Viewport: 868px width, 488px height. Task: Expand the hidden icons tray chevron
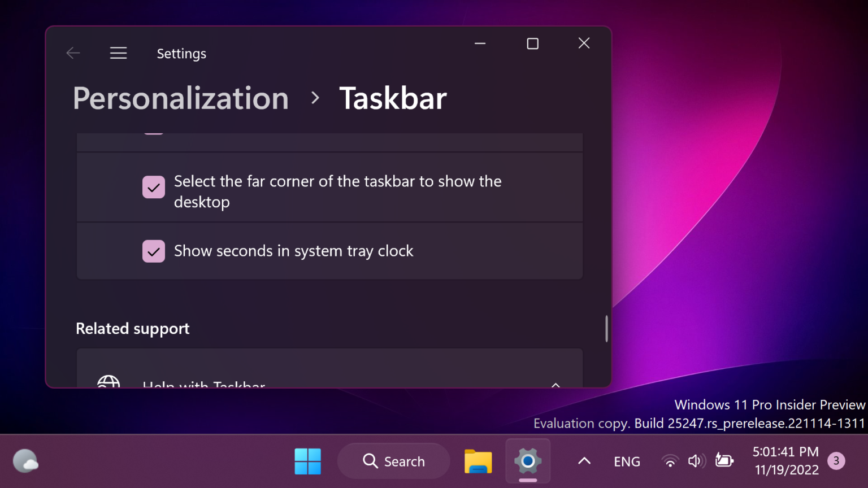point(583,461)
